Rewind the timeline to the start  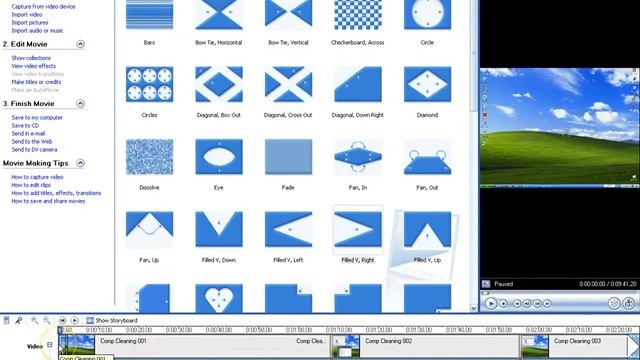click(62, 320)
